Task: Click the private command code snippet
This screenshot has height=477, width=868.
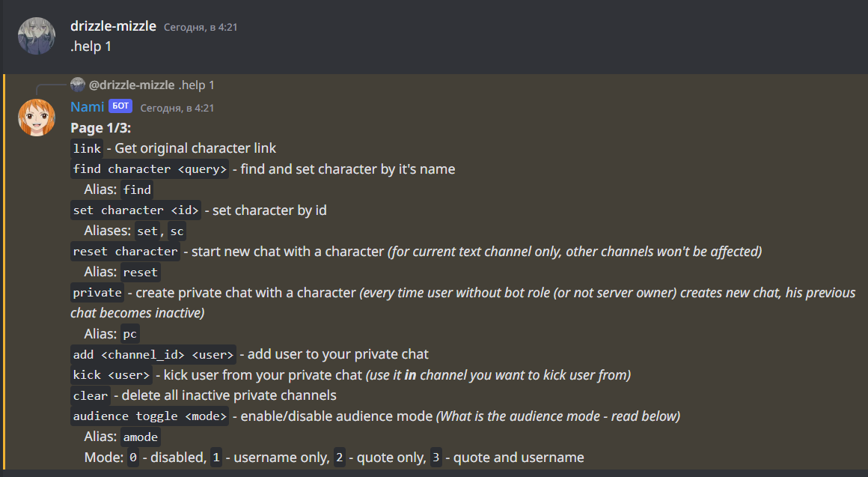Action: tap(97, 293)
